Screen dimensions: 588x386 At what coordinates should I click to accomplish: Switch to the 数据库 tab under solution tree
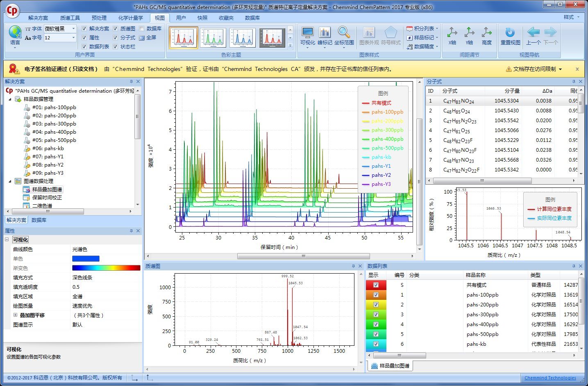coord(39,220)
